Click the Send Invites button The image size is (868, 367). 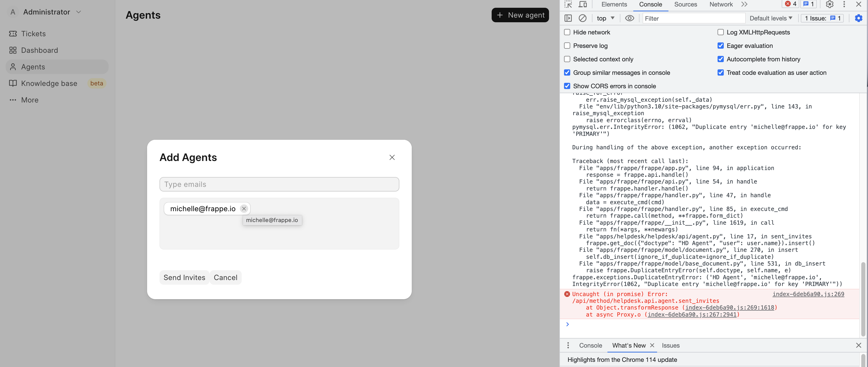pos(184,277)
